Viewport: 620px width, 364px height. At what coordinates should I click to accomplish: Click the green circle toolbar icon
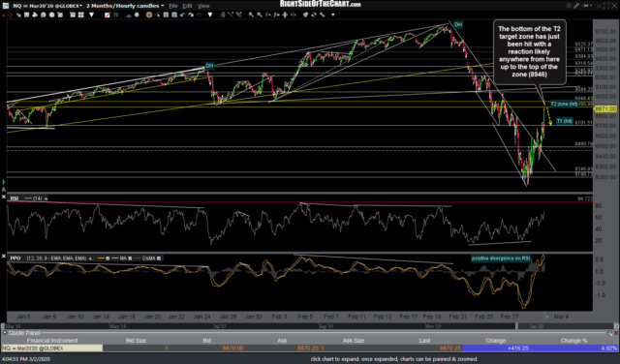[x=137, y=15]
